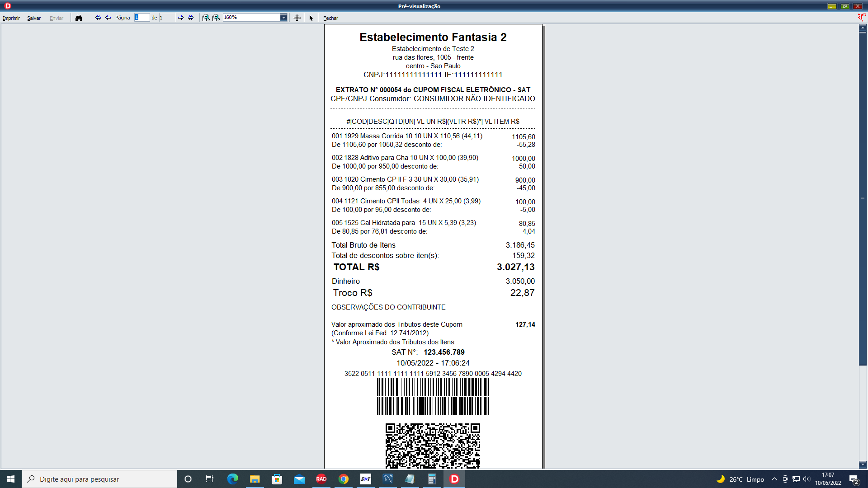This screenshot has height=488, width=868.
Task: Click the QR code on the receipt
Action: tap(433, 446)
